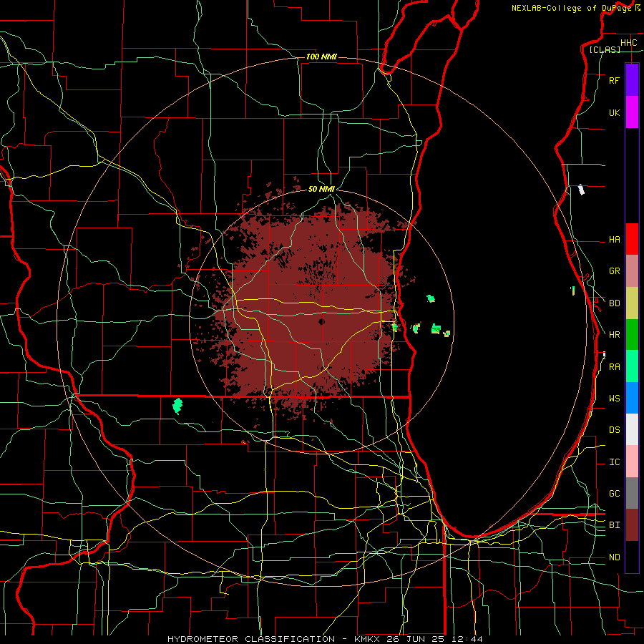Click the 'HHC' product label
644x644 pixels.
coord(628,43)
